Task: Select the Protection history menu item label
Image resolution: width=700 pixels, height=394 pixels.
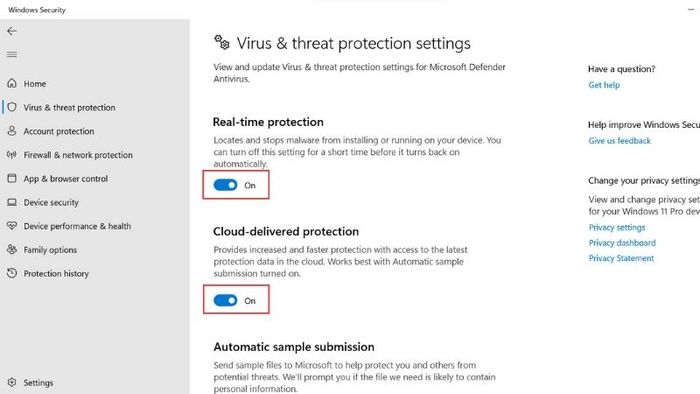Action: [56, 274]
